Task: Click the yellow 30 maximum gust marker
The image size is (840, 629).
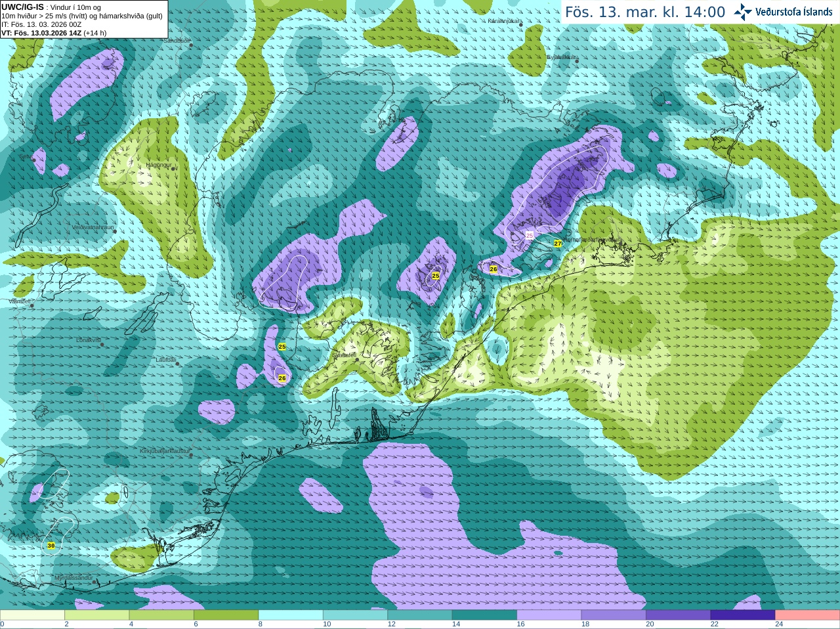Action: pos(51,546)
